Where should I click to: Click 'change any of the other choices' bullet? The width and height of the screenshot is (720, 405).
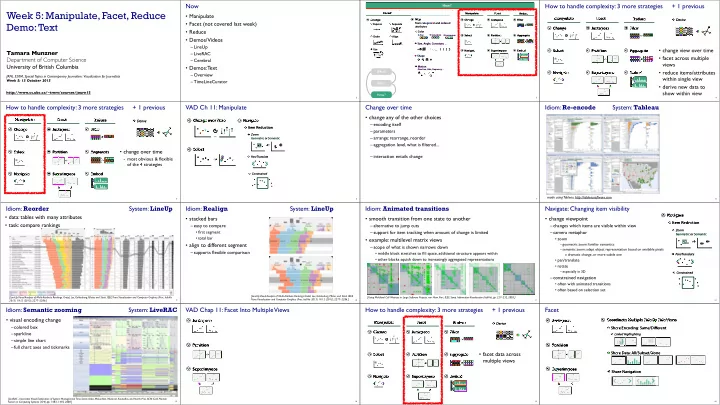tap(404, 118)
